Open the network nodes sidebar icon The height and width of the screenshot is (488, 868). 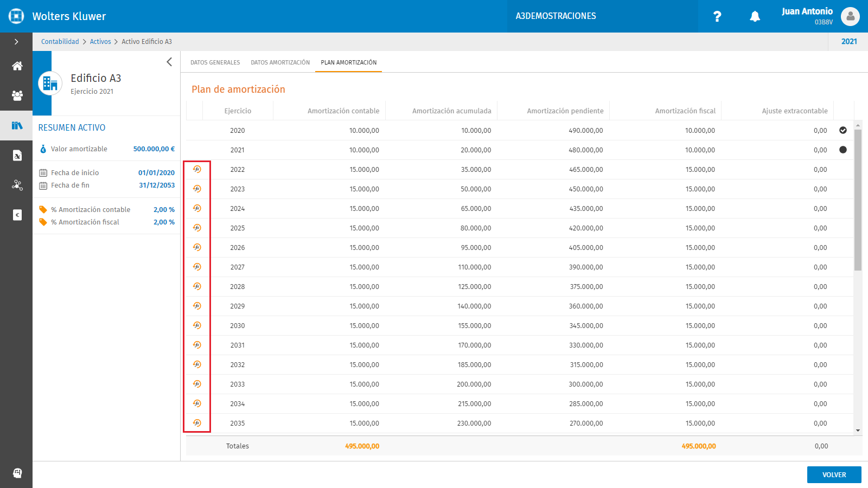[17, 185]
